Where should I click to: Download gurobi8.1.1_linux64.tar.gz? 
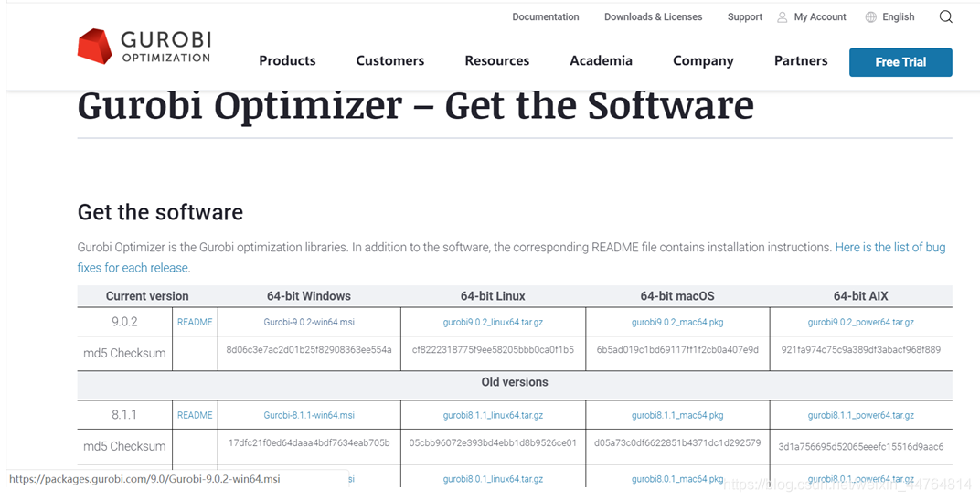tap(493, 415)
